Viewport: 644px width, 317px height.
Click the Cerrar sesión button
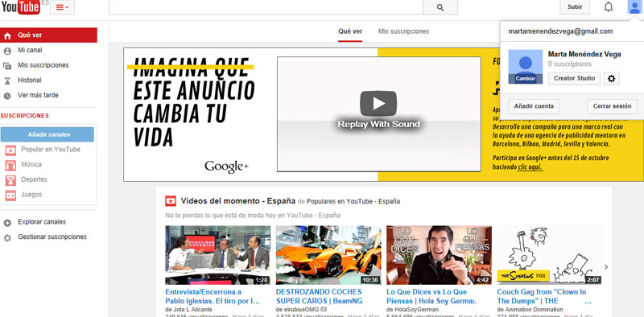612,106
